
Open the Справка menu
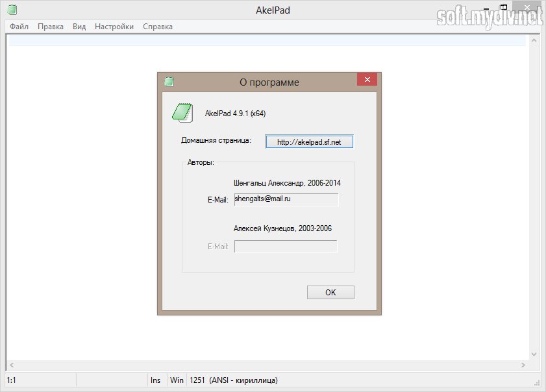tap(157, 27)
